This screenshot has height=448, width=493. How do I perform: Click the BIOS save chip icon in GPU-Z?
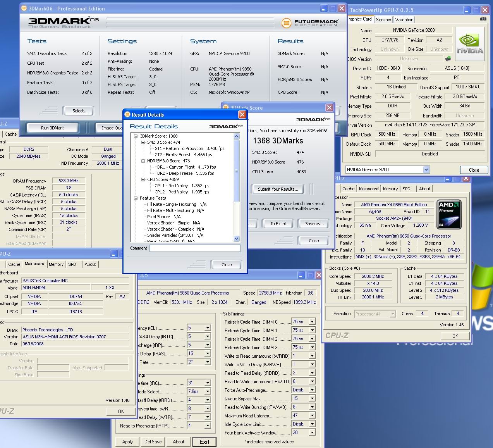pos(448,59)
